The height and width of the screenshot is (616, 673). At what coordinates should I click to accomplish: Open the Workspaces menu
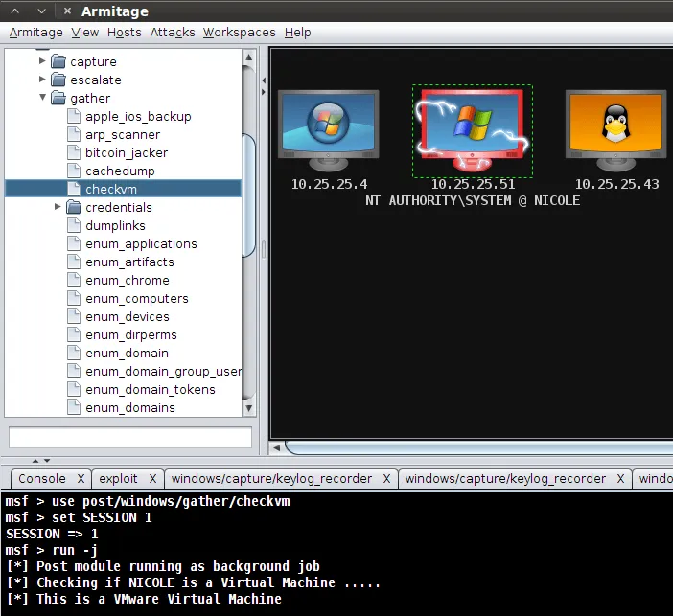click(239, 33)
